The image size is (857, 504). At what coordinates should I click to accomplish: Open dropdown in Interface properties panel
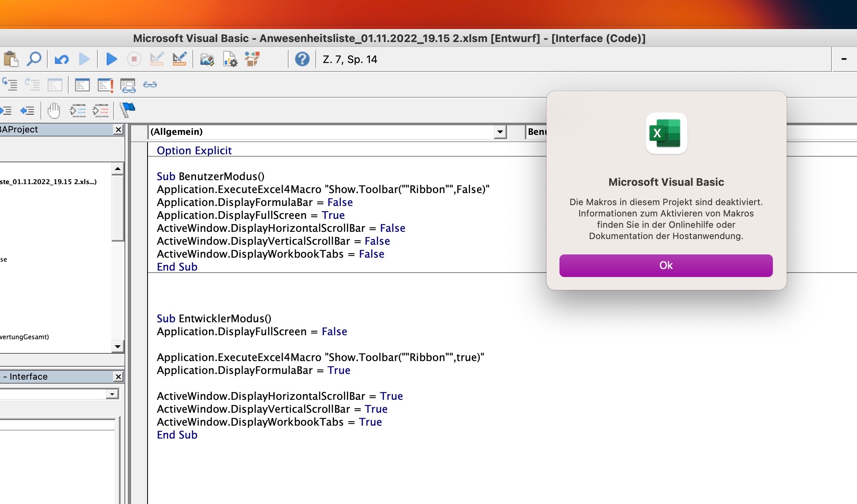[x=112, y=394]
